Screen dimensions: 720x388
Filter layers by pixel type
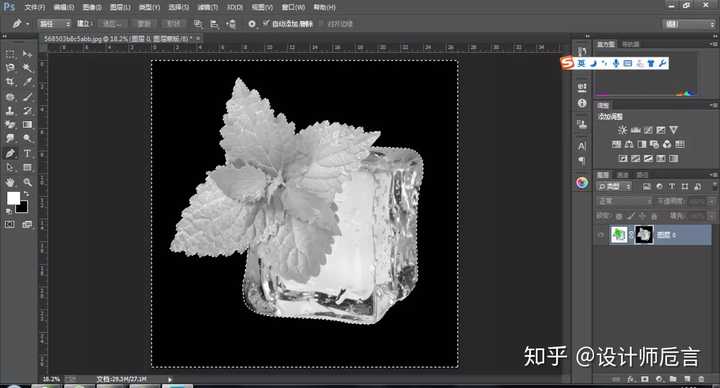(647, 186)
